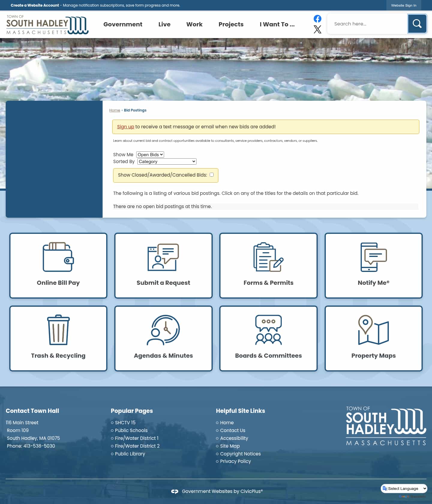Click the Website Sign In button
Image resolution: width=432 pixels, height=504 pixels.
coord(403,5)
